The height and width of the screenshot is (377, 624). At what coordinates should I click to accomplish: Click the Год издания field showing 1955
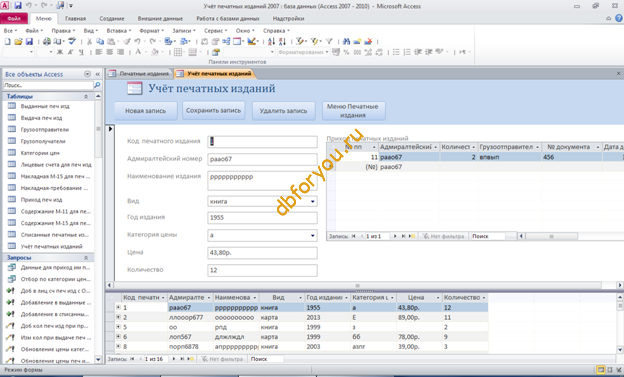click(262, 217)
